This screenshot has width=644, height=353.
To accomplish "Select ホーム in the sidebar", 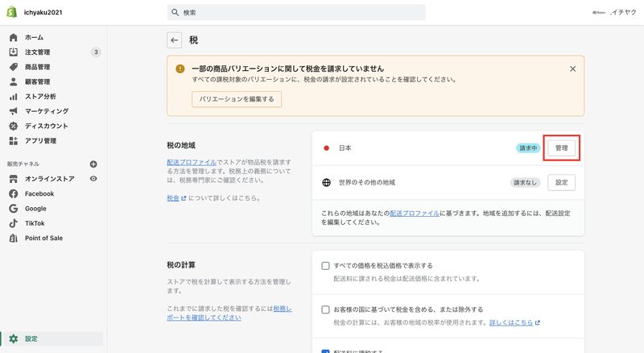I will pos(34,37).
